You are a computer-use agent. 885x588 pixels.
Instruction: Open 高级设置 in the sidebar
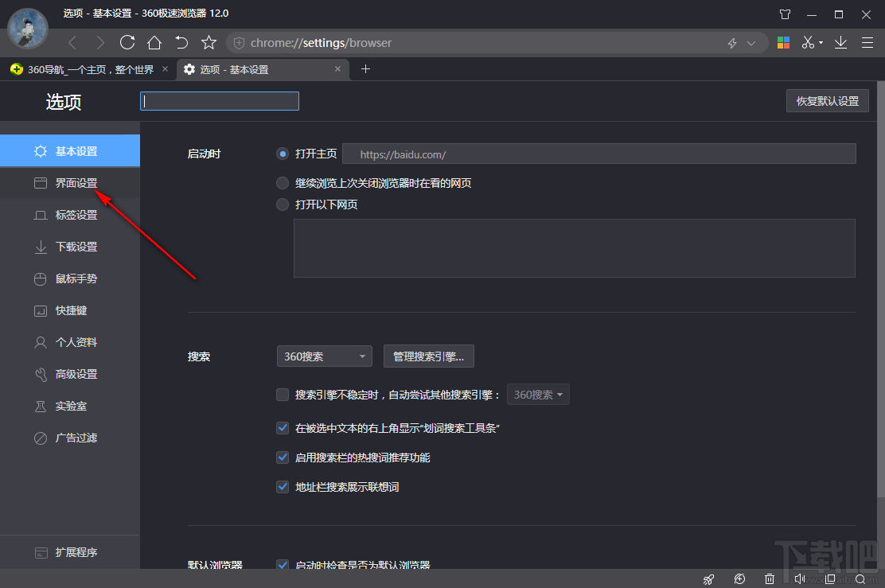point(70,374)
